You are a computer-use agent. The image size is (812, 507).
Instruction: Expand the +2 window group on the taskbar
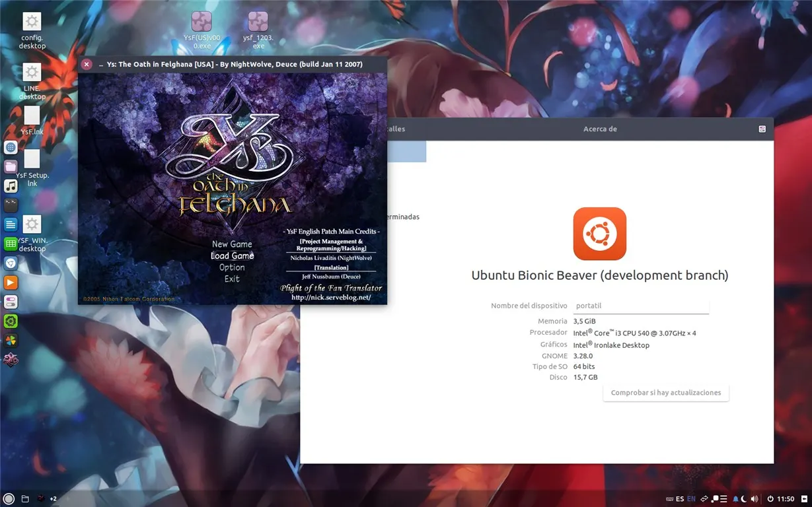coord(53,498)
